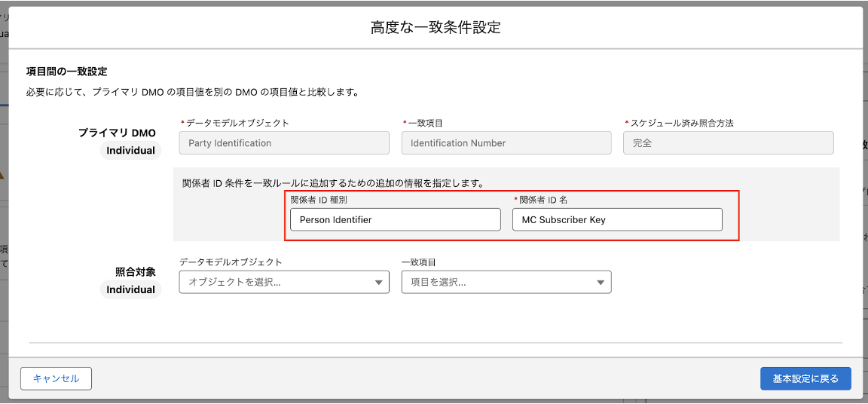Click the Individual badge under 照合対象

coord(130,290)
